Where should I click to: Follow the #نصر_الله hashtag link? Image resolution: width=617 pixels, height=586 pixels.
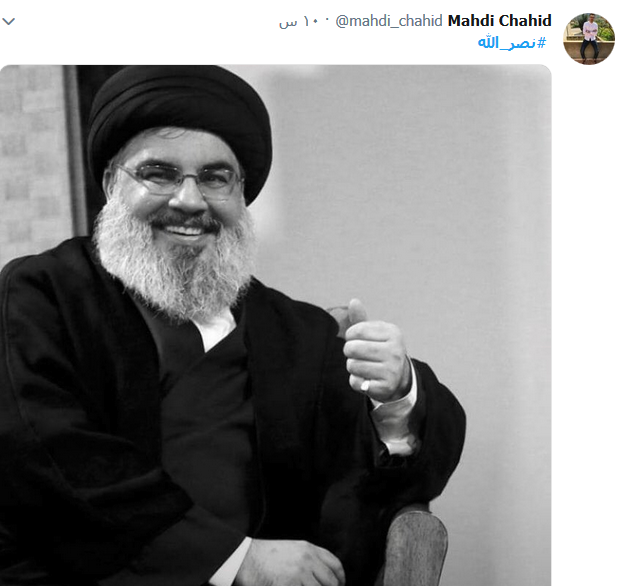click(x=512, y=43)
